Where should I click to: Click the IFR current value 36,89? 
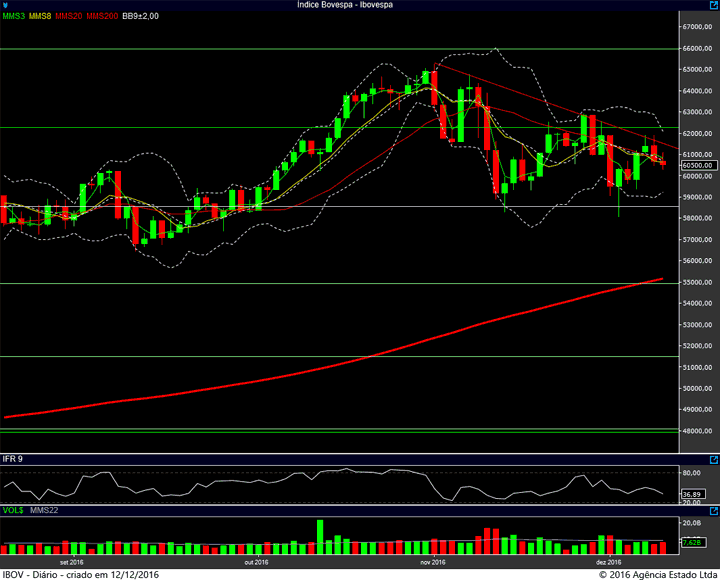point(692,494)
